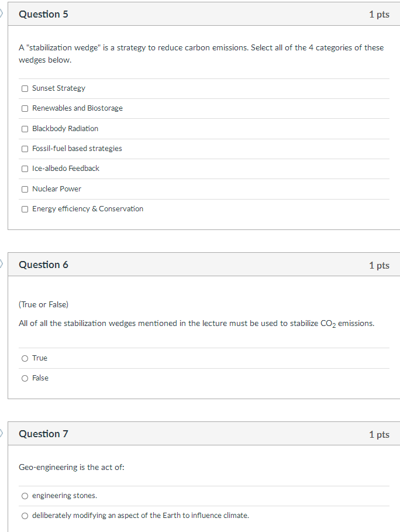
Task: Choose False for Question 6
Action: [x=25, y=379]
